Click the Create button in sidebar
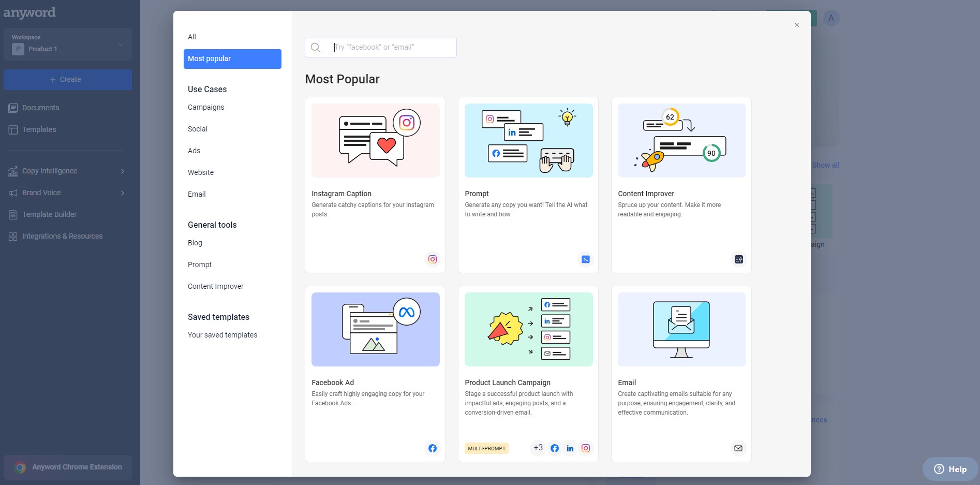This screenshot has width=980, height=485. point(68,80)
